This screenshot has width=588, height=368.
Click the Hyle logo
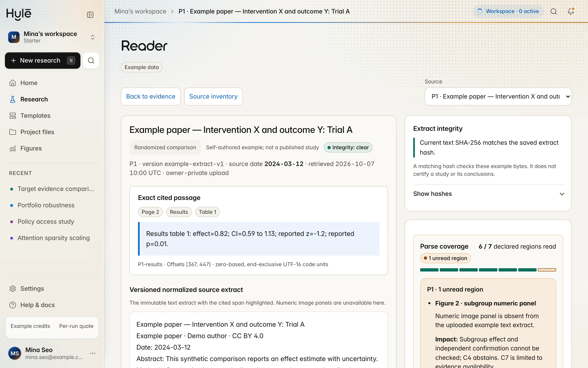pos(19,14)
